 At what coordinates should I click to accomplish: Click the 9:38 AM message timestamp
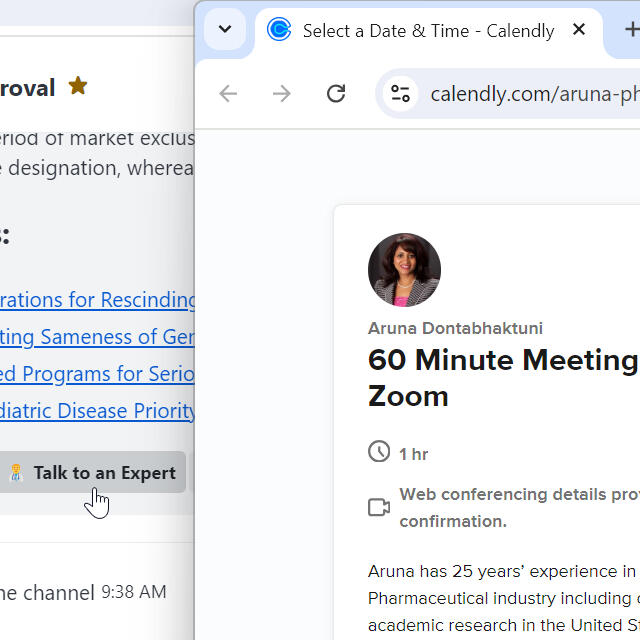[x=134, y=592]
